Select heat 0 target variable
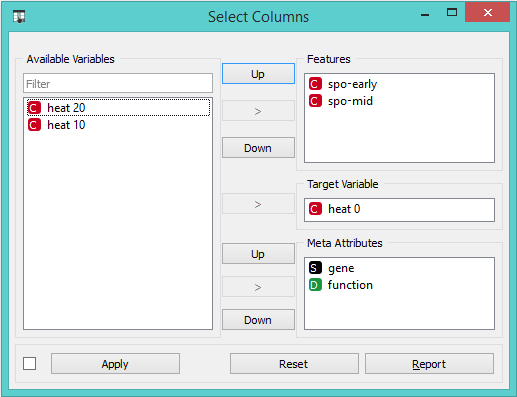 (399, 209)
